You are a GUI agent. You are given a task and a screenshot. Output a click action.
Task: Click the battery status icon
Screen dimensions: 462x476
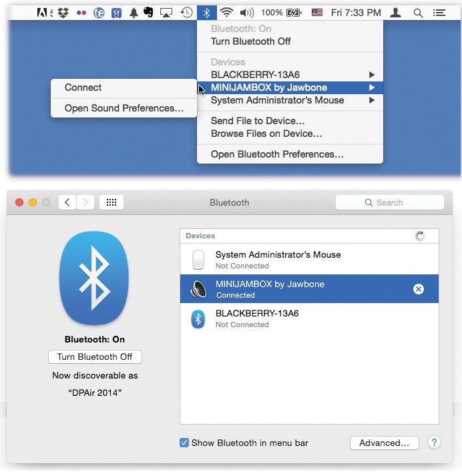tap(294, 13)
